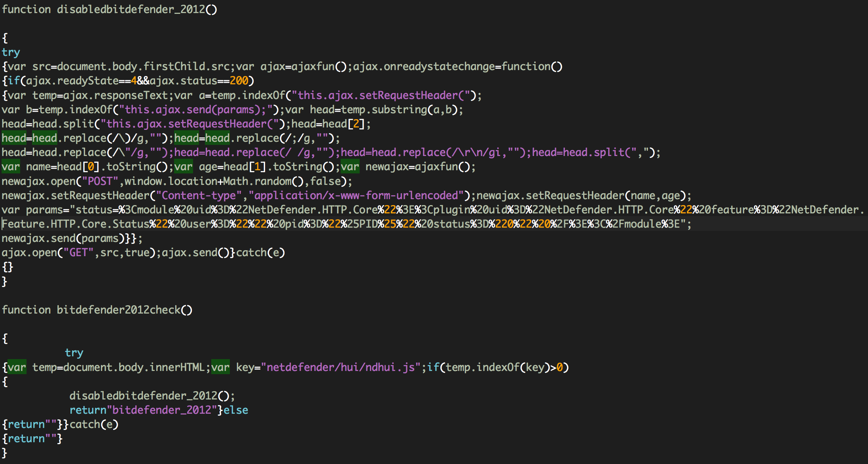Click head=head.split(",") statement
This screenshot has height=464, width=868.
(593, 152)
